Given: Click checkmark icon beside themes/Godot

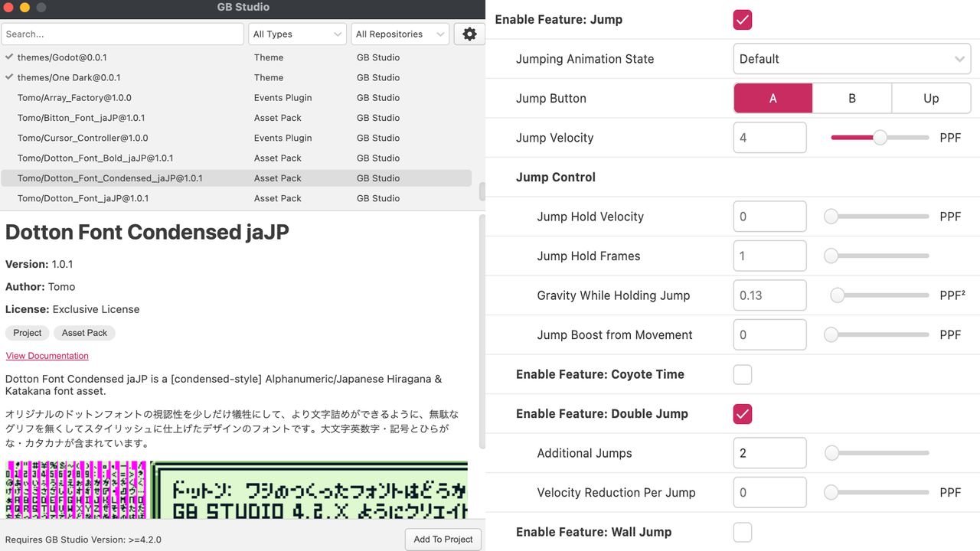Looking at the screenshot, I should (9, 57).
